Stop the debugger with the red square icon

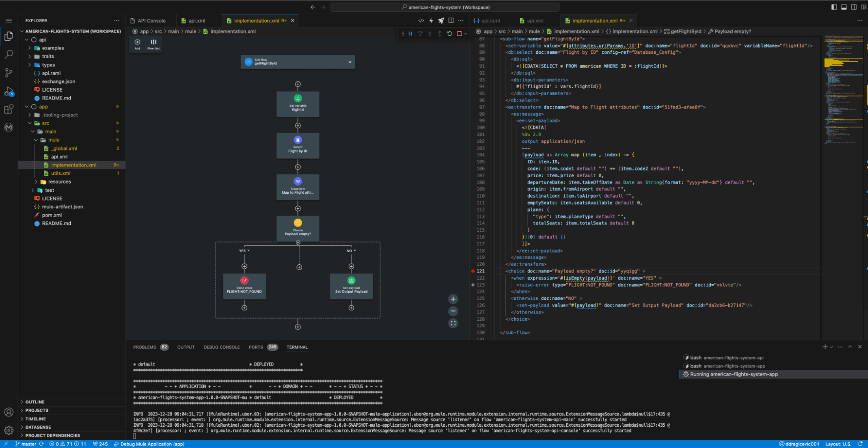(459, 33)
